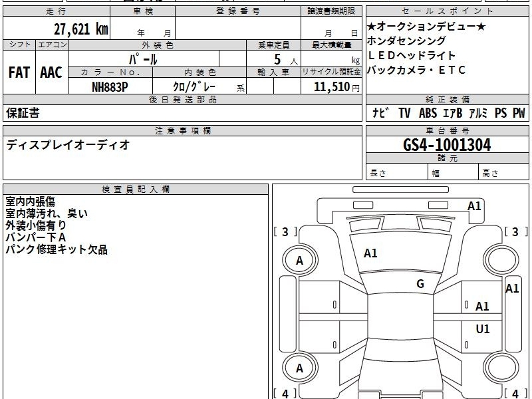Click the ホンダセンシング sales point
532x399 pixels.
click(406, 41)
